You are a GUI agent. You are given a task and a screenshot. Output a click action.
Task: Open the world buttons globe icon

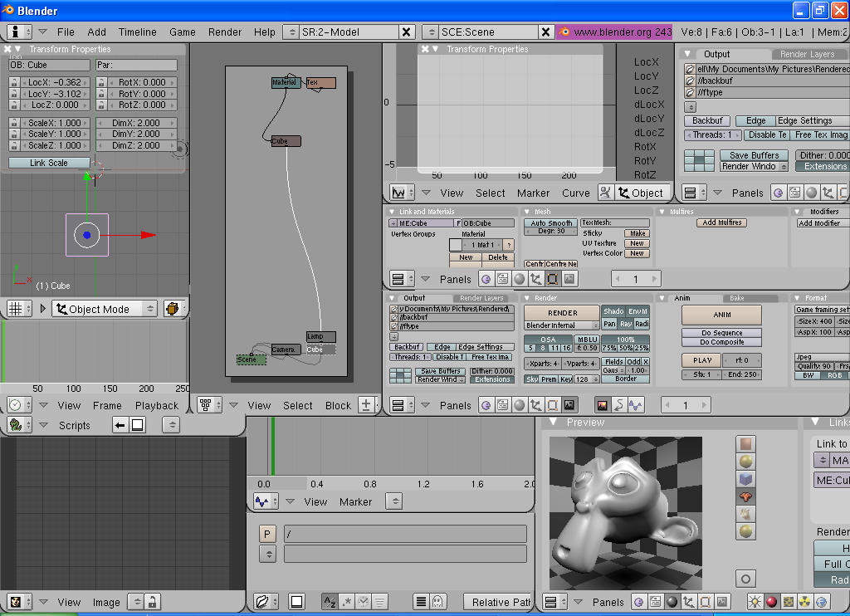(x=822, y=602)
